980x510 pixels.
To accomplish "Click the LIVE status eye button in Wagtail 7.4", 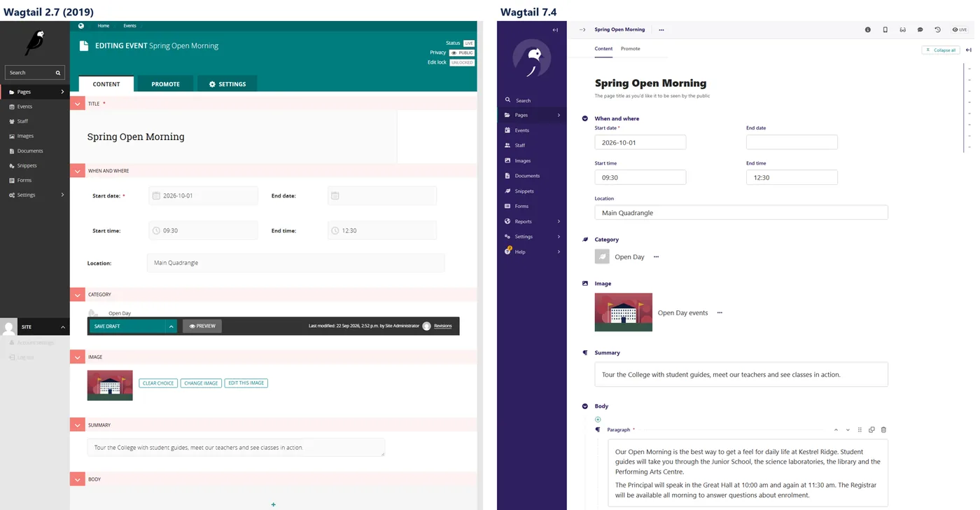I will [x=960, y=30].
